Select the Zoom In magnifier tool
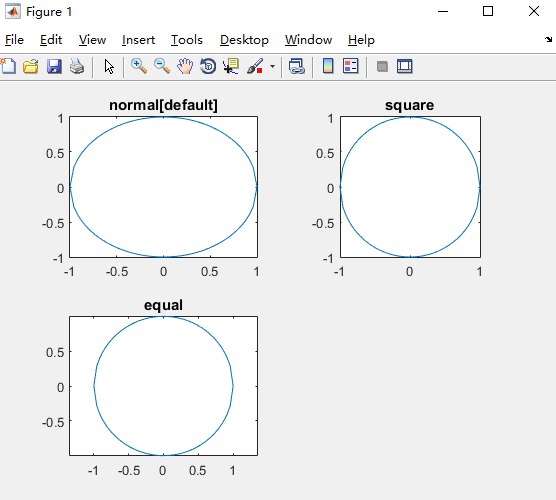The image size is (556, 500). 139,66
